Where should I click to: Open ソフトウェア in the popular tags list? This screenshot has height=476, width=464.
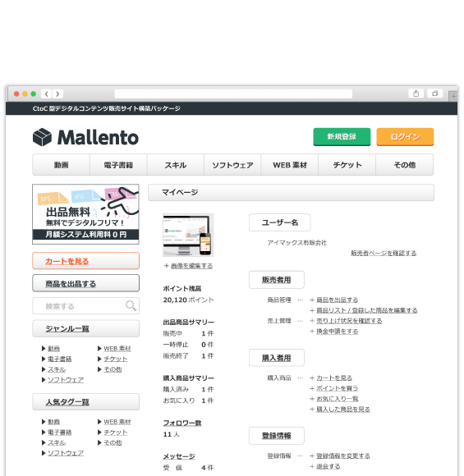66,453
